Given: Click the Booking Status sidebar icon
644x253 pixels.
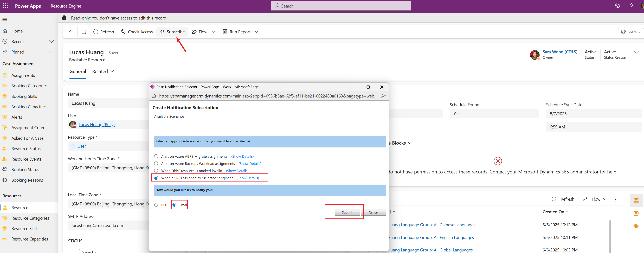Looking at the screenshot, I should click(5, 170).
